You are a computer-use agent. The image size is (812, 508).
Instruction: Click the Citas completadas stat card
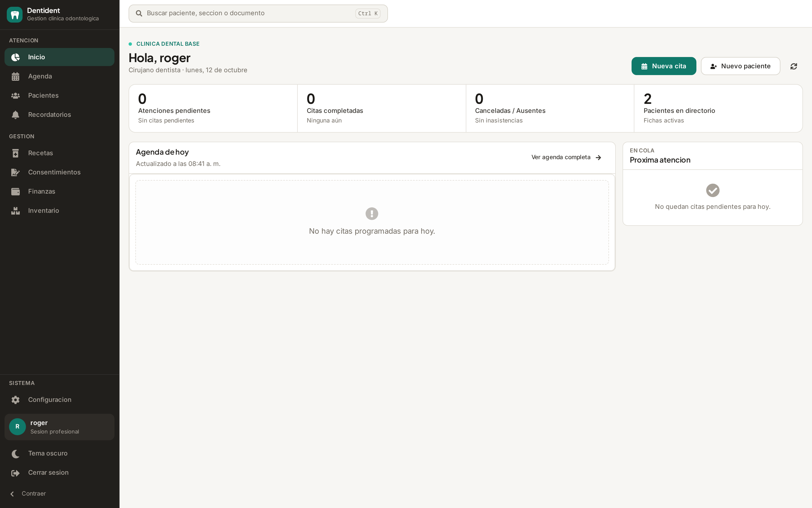pyautogui.click(x=381, y=108)
